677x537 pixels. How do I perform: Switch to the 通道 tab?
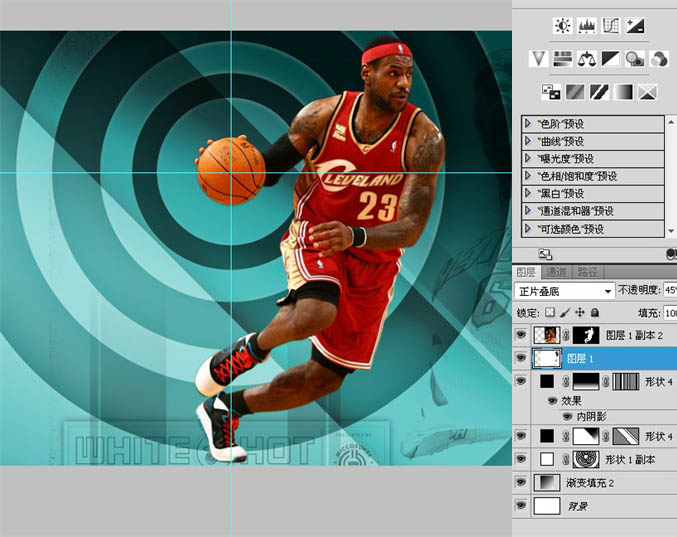tap(556, 272)
